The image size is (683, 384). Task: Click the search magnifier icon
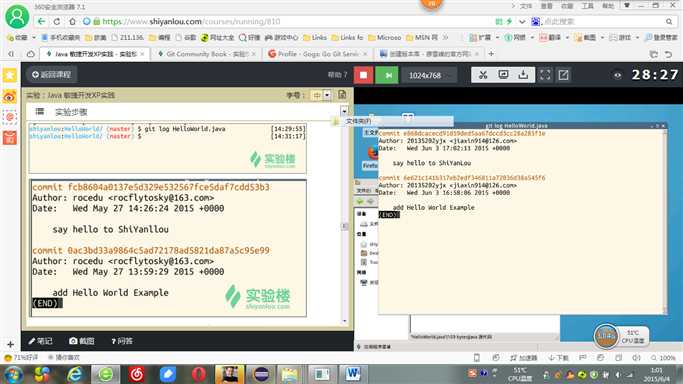(x=669, y=21)
